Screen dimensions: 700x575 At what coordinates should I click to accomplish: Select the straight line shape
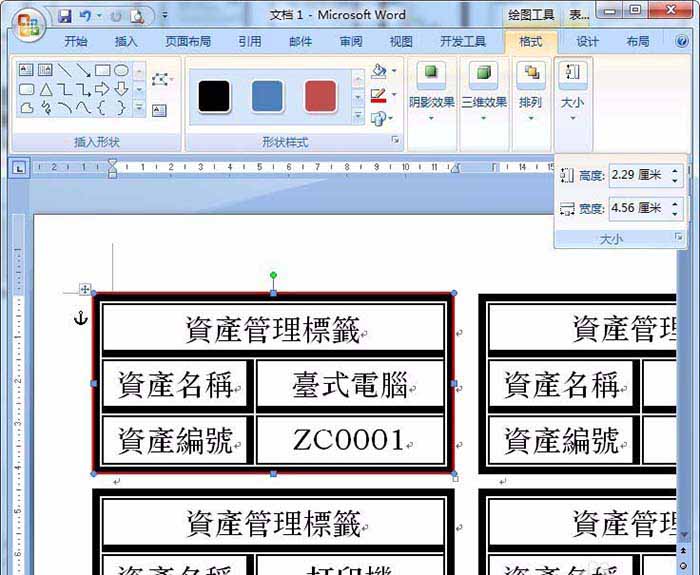tap(65, 70)
